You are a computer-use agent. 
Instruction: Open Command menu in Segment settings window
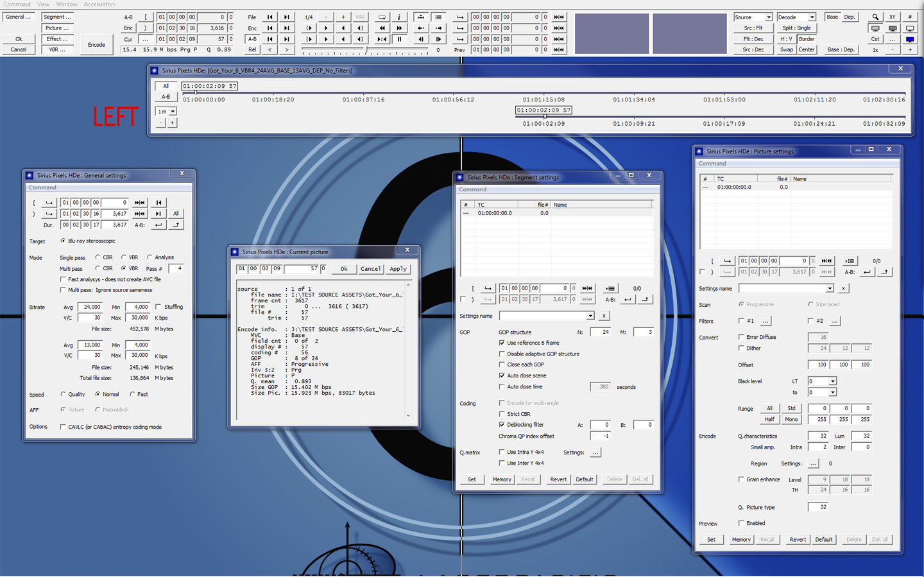[x=473, y=189]
